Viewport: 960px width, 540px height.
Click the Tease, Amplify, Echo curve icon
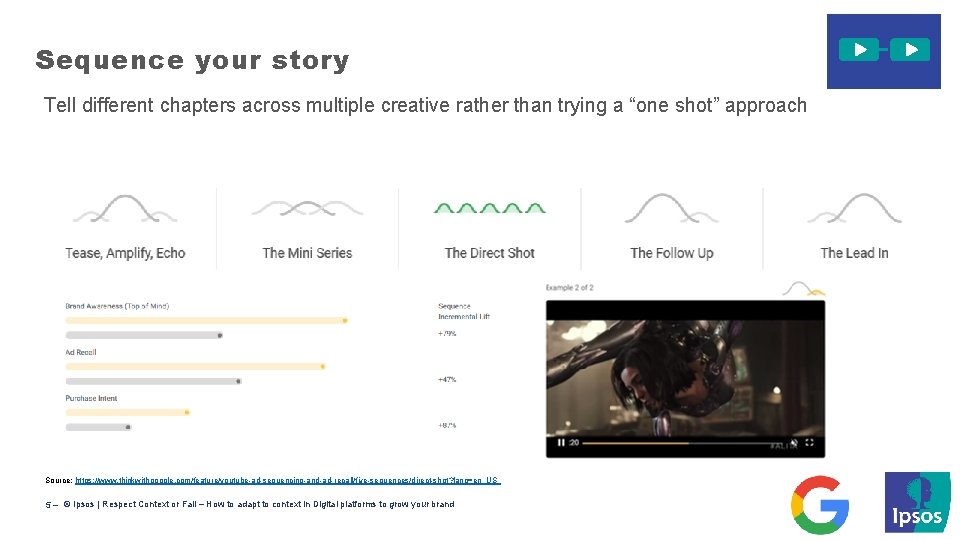125,209
